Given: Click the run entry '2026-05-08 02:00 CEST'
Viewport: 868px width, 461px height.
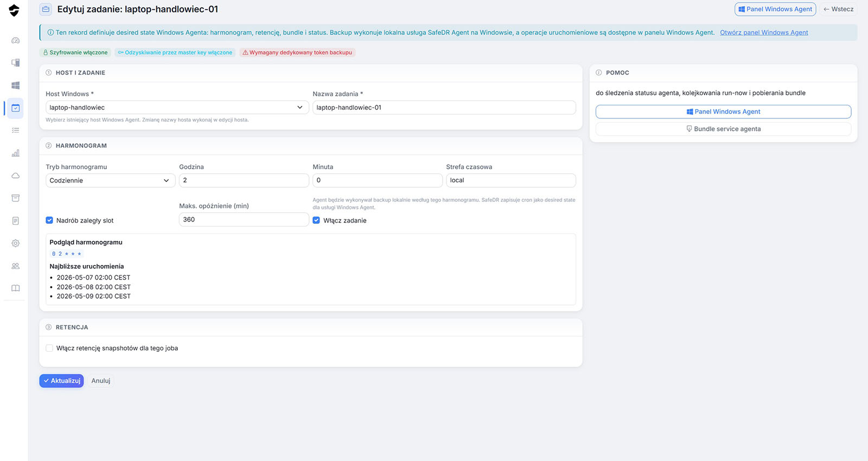Looking at the screenshot, I should click(93, 287).
